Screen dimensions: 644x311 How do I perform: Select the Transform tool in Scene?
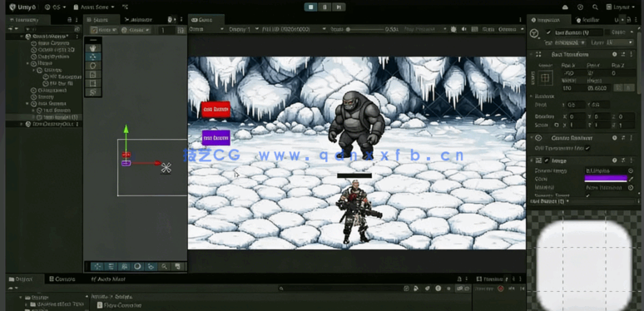93,92
